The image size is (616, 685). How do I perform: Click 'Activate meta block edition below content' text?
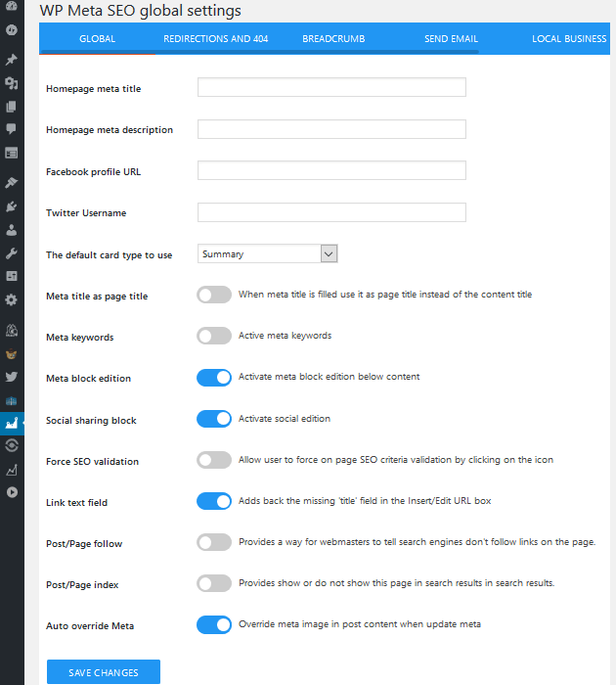point(329,377)
